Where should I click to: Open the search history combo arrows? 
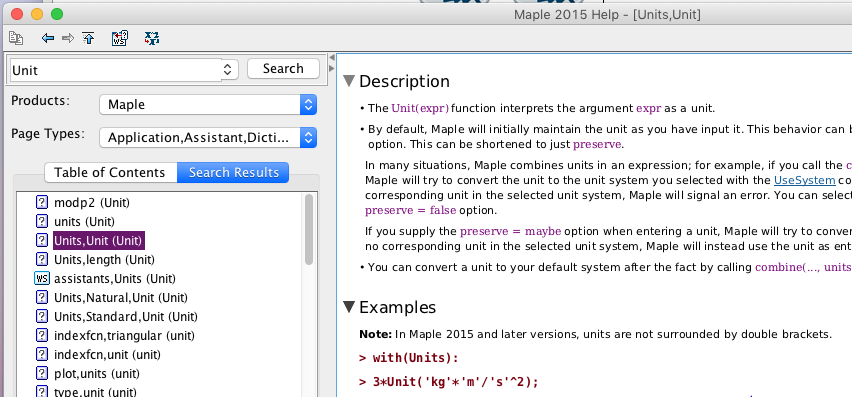coord(228,70)
